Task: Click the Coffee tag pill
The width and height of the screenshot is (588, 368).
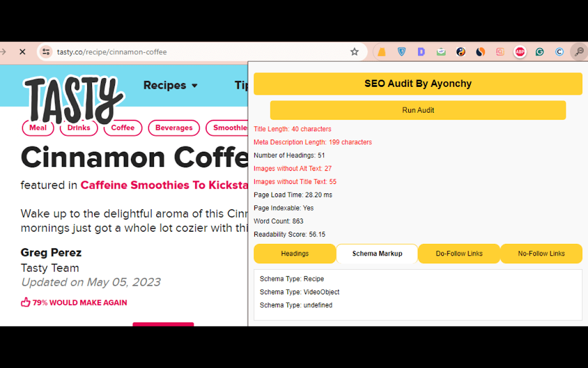Action: point(123,128)
